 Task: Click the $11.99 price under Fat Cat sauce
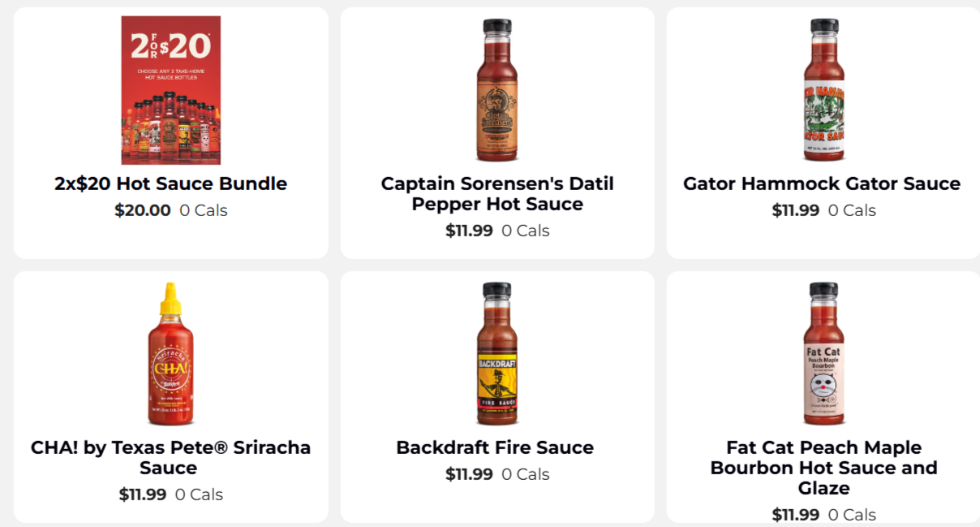pyautogui.click(x=796, y=515)
